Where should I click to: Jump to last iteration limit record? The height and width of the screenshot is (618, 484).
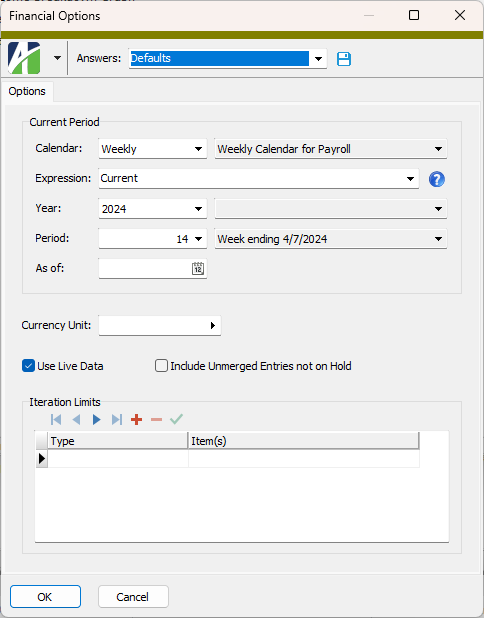(x=117, y=419)
